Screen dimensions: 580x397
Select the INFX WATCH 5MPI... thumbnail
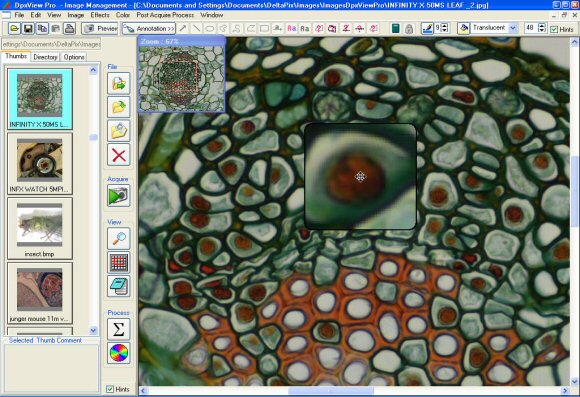(40, 164)
